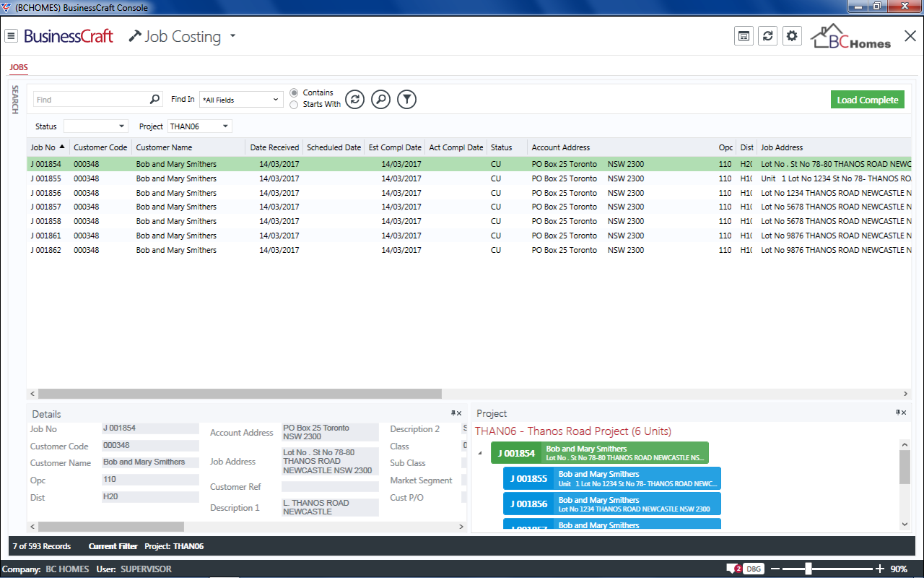
Task: Sort by Date Received column header
Action: (x=274, y=147)
